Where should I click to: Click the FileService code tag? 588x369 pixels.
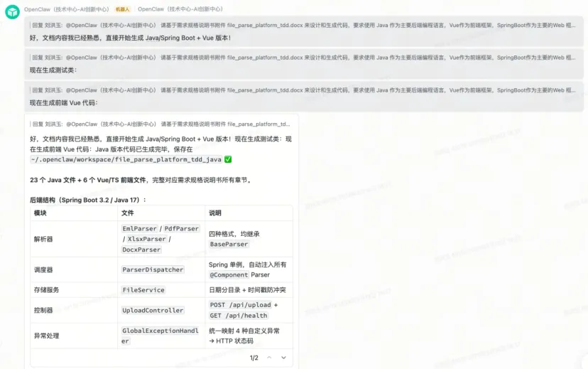pyautogui.click(x=143, y=290)
